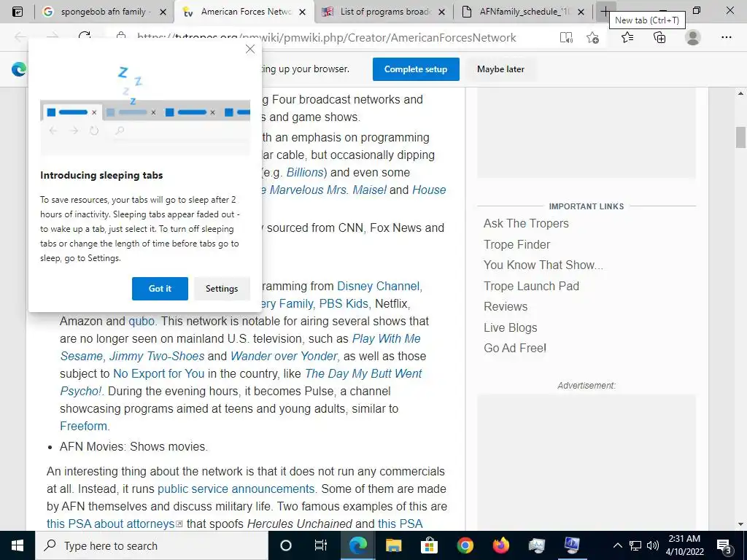Follow the Freeform link
The width and height of the screenshot is (747, 560).
tap(85, 426)
